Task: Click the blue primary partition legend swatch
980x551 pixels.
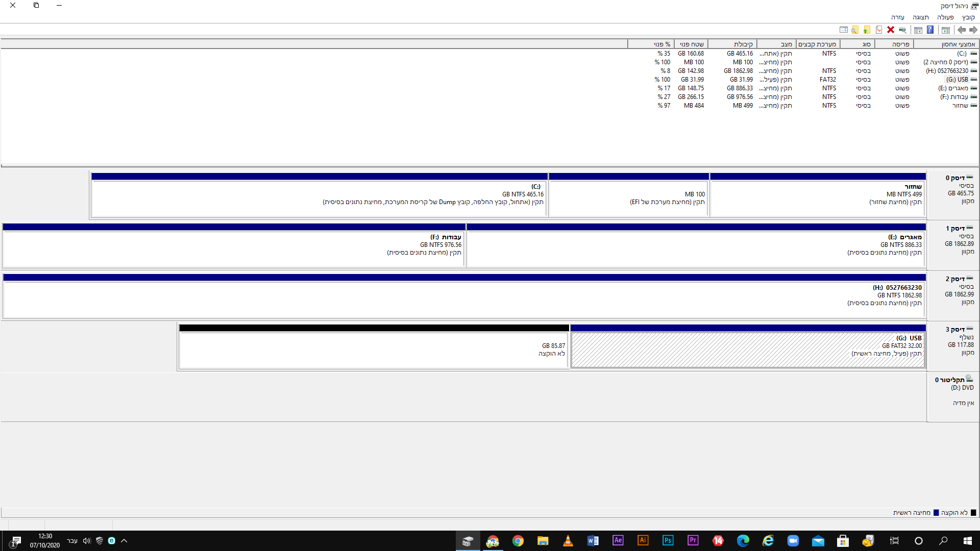Action: pos(936,513)
